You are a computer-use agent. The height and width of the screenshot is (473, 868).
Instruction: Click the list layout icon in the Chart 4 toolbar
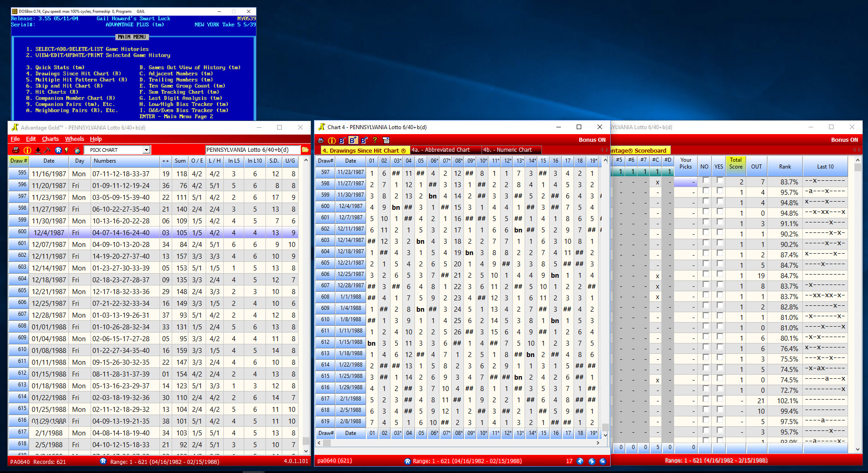386,140
